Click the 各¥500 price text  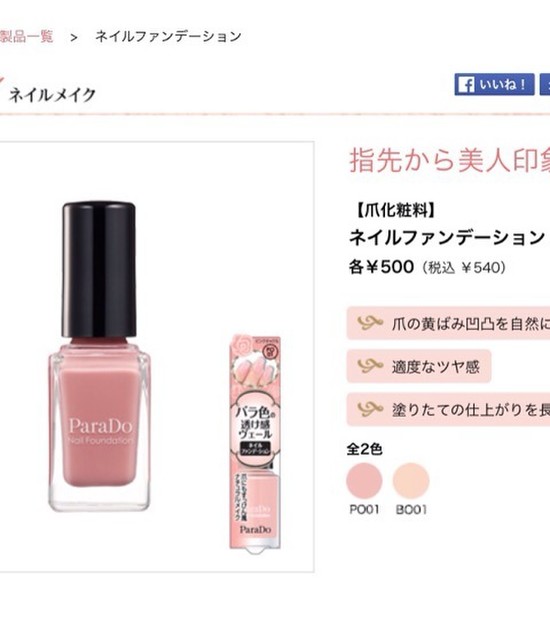point(381,267)
